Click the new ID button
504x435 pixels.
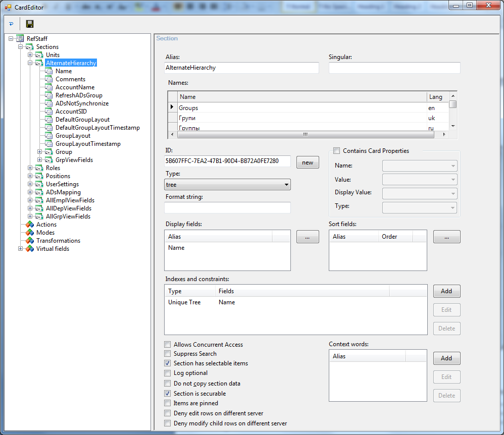click(x=308, y=162)
